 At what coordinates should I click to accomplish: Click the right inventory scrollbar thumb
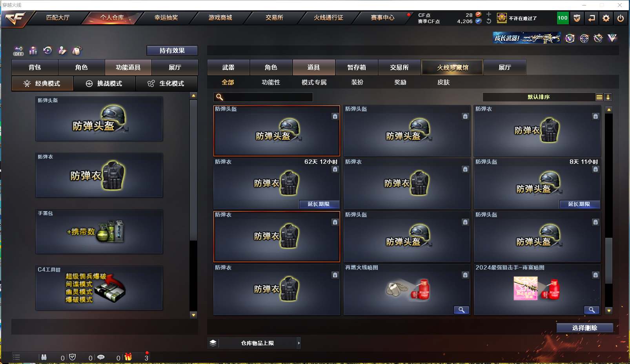[609, 261]
